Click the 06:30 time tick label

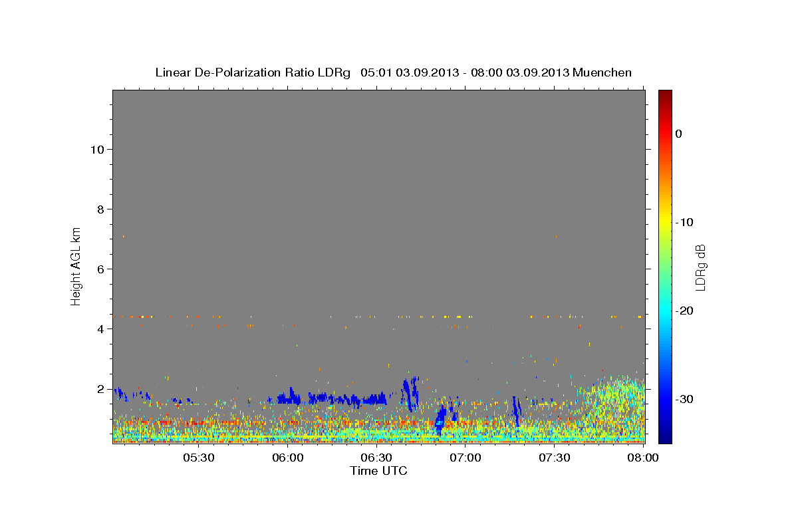376,458
